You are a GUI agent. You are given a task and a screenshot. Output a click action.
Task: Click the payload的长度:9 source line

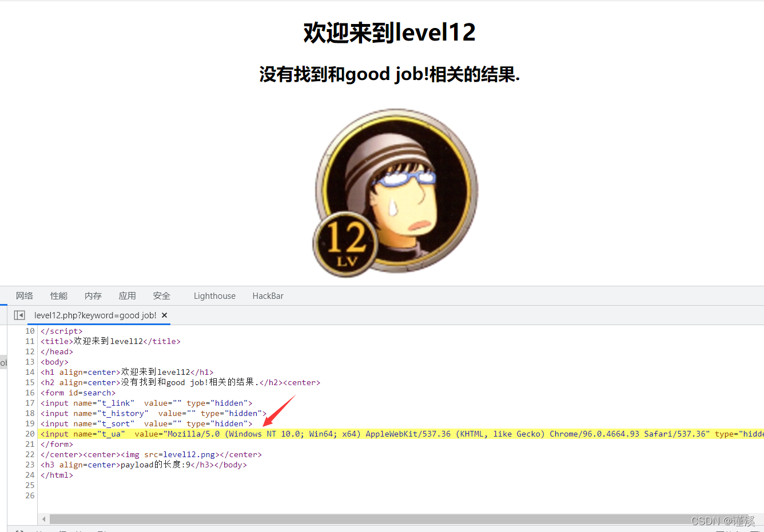click(144, 465)
